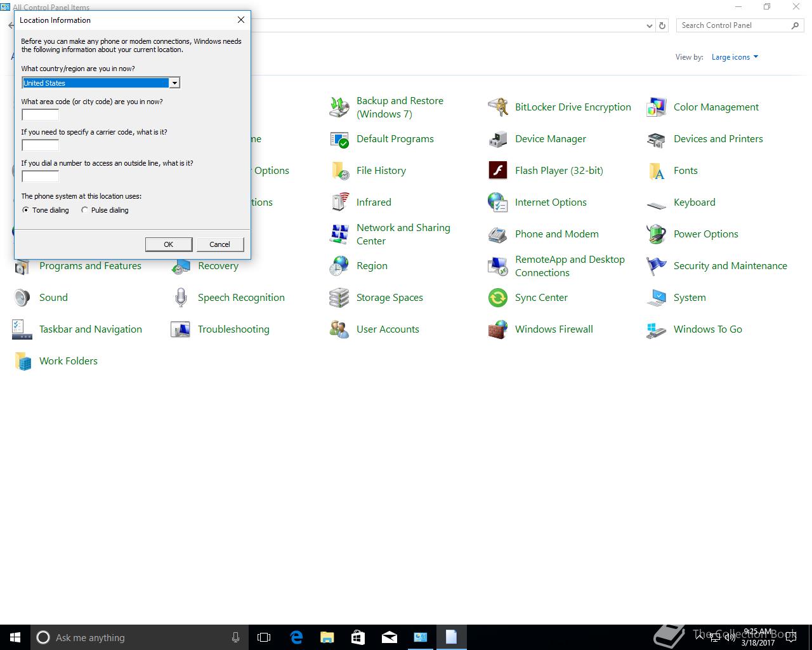Open the Fonts folder icon
812x650 pixels.
pyautogui.click(x=657, y=171)
